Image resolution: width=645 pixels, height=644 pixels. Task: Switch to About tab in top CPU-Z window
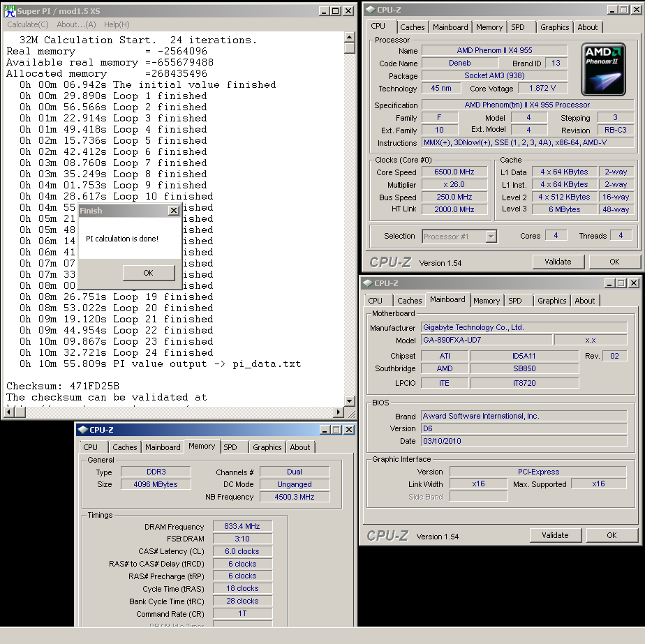(588, 27)
